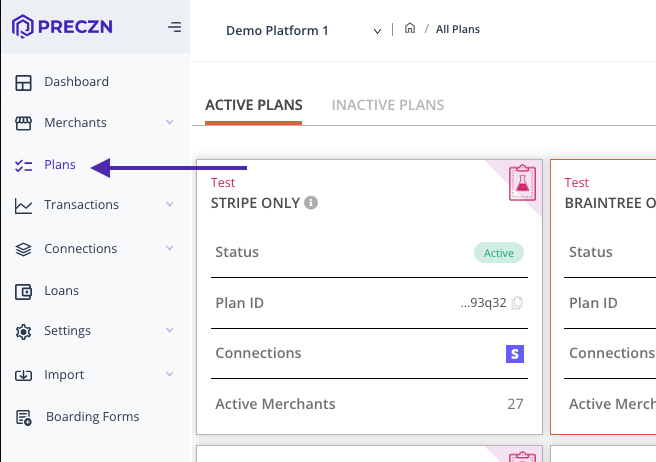Click the home breadcrumb icon
The image size is (656, 462).
tap(410, 29)
